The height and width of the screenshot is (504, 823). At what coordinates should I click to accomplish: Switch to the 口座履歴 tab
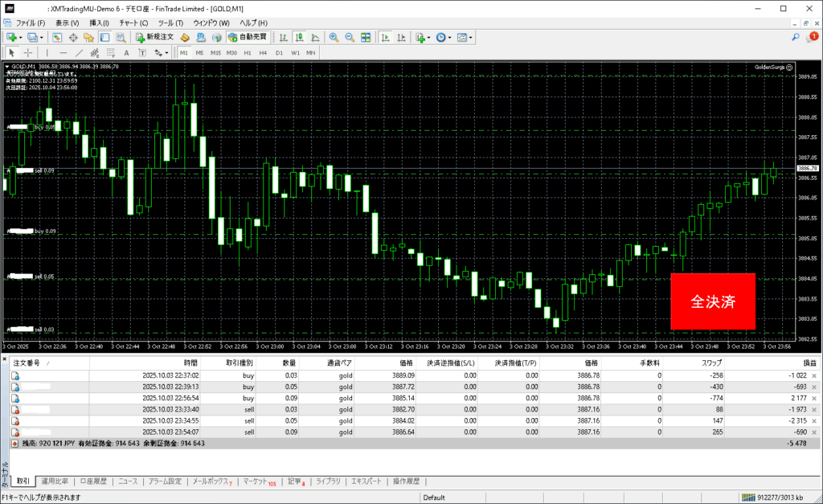[x=92, y=481]
